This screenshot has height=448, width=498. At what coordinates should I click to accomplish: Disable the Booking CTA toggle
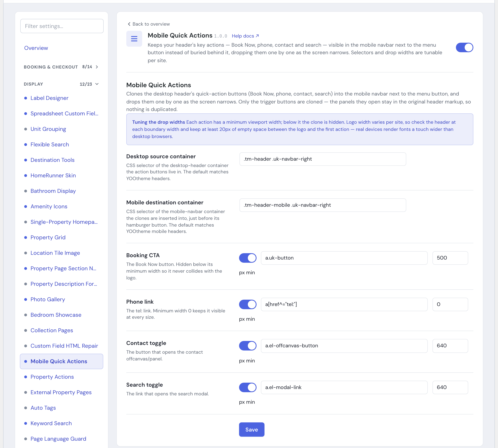248,258
